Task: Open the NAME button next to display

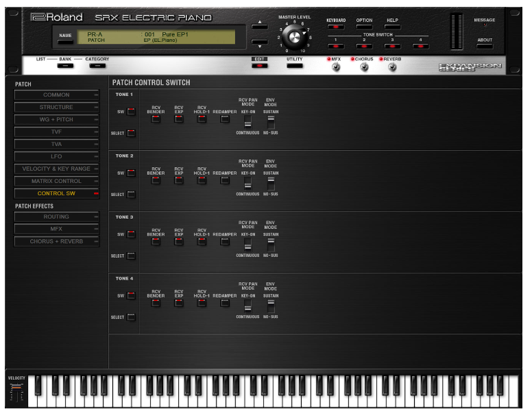Action: pyautogui.click(x=65, y=42)
